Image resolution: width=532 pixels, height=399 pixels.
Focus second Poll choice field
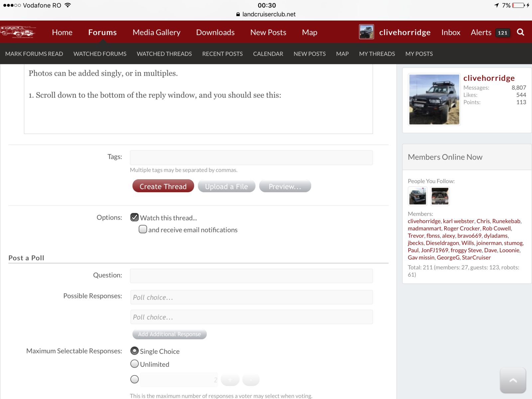251,317
